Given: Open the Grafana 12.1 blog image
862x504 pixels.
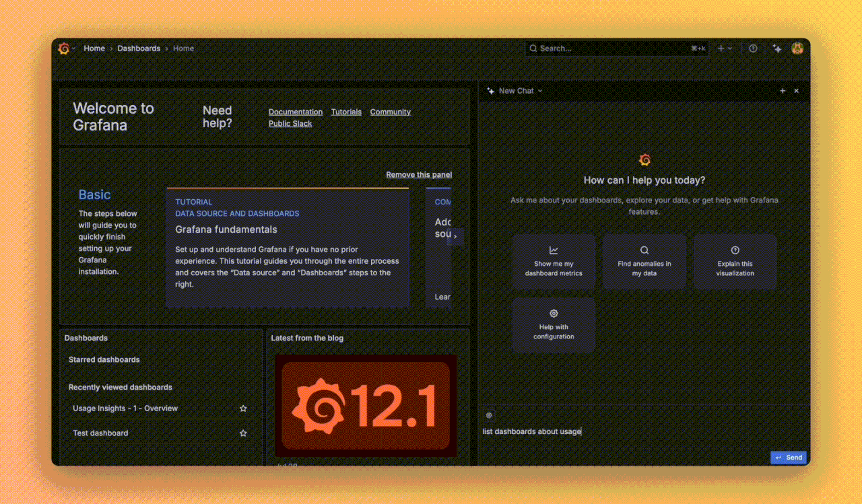Looking at the screenshot, I should (x=366, y=406).
